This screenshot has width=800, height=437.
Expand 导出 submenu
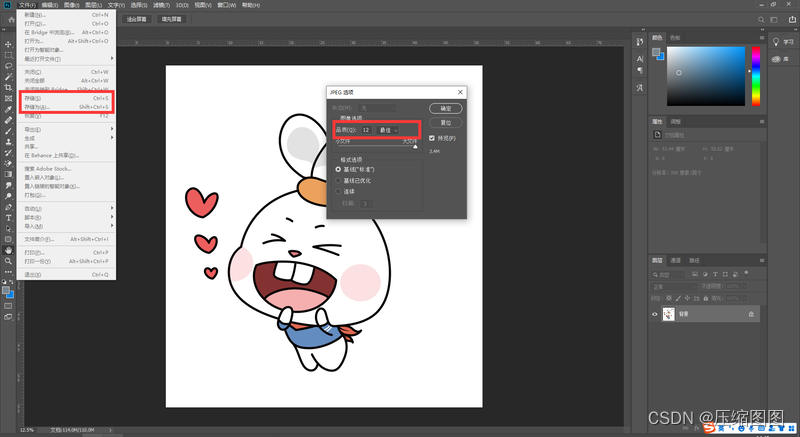tap(68, 130)
